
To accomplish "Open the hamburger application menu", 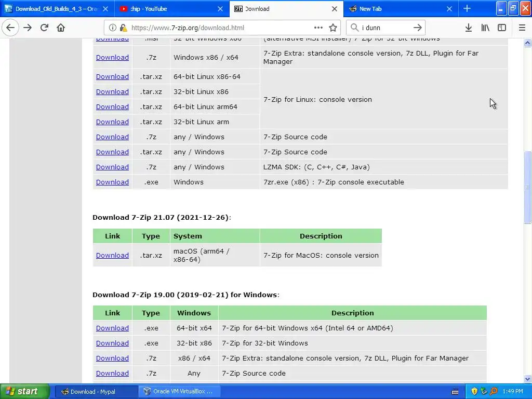I will click(522, 28).
